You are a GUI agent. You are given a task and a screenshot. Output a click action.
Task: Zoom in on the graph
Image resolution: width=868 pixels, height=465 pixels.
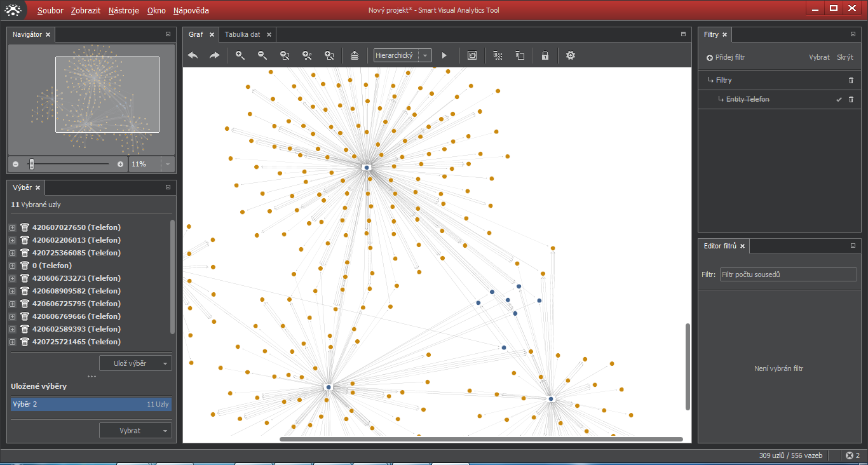click(240, 56)
